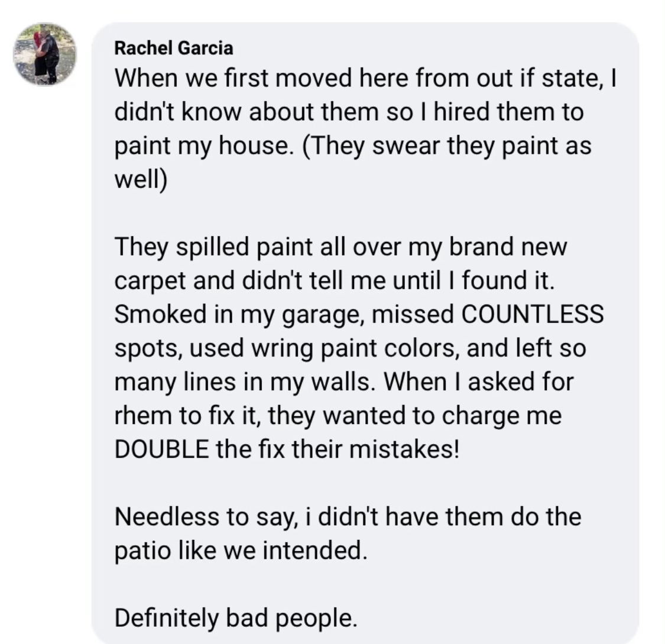Click the word 'well)' in first paragraph
Viewport: 665px width, 644px height.
click(x=141, y=179)
